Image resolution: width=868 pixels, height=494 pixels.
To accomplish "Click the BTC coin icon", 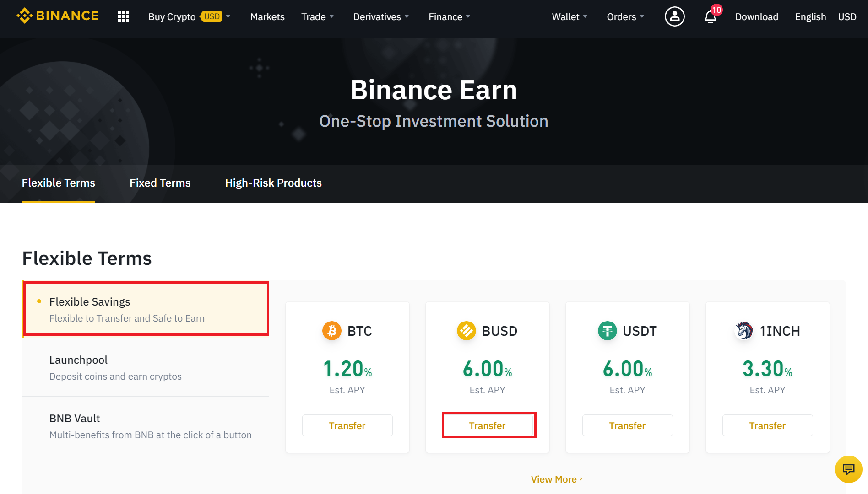I will coord(332,331).
